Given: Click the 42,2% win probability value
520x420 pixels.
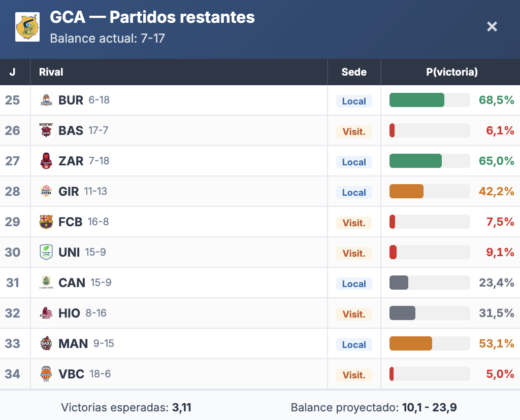Looking at the screenshot, I should [496, 192].
